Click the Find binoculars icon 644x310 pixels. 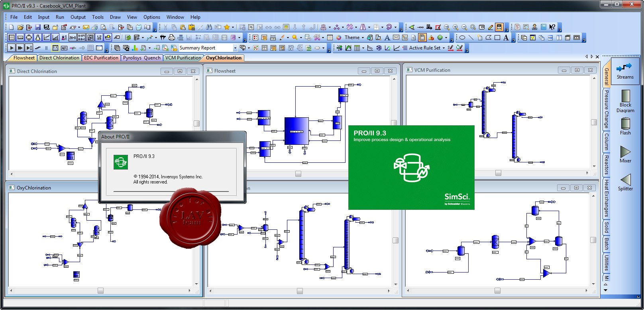[x=209, y=27]
